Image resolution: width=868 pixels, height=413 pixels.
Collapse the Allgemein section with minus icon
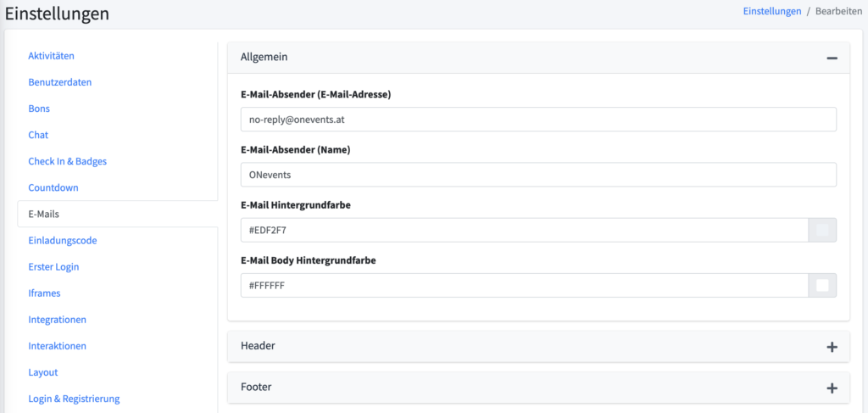(832, 58)
